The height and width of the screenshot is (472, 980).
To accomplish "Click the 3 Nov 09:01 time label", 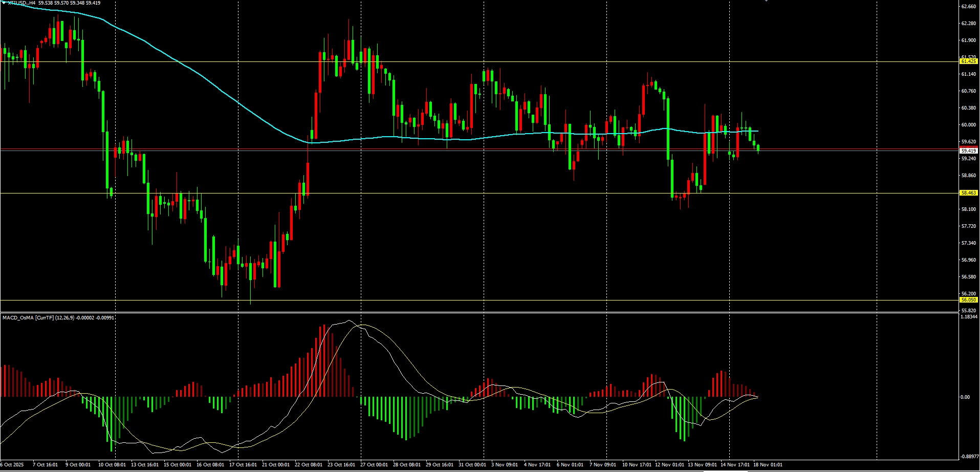I will pyautogui.click(x=505, y=465).
